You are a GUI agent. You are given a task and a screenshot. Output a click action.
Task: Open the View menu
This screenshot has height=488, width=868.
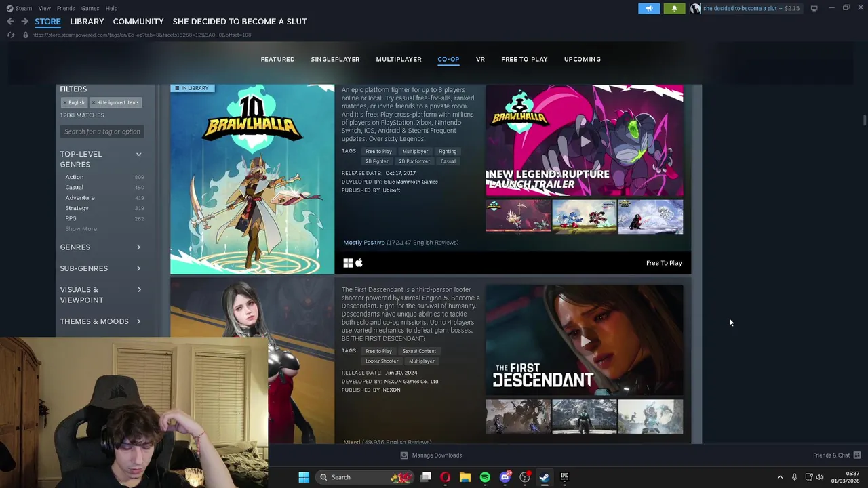click(x=44, y=8)
